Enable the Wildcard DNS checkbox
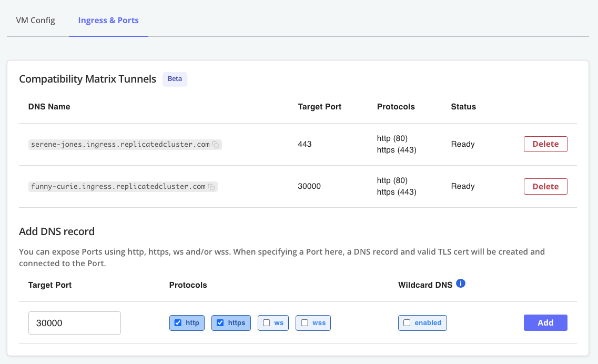 click(407, 323)
